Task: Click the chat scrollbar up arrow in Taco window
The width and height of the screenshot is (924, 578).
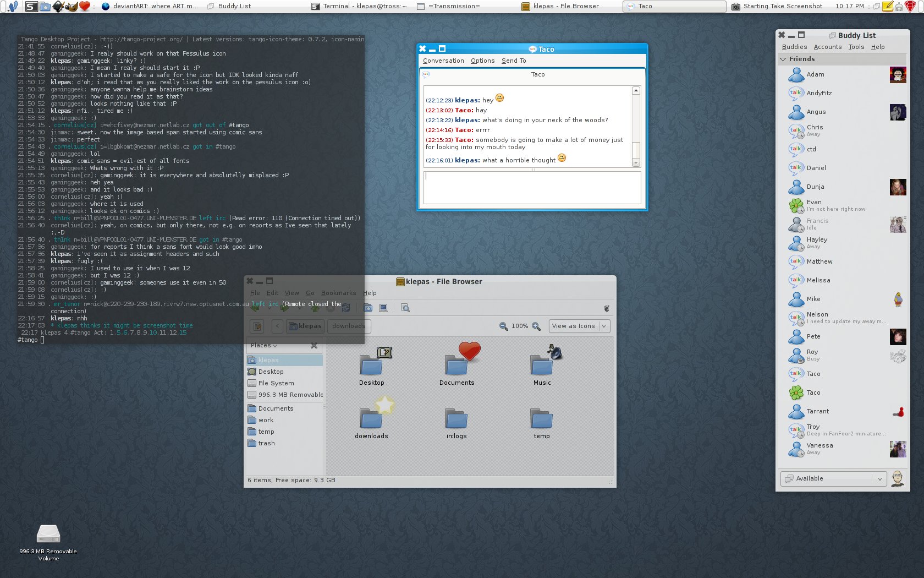Action: (x=636, y=90)
